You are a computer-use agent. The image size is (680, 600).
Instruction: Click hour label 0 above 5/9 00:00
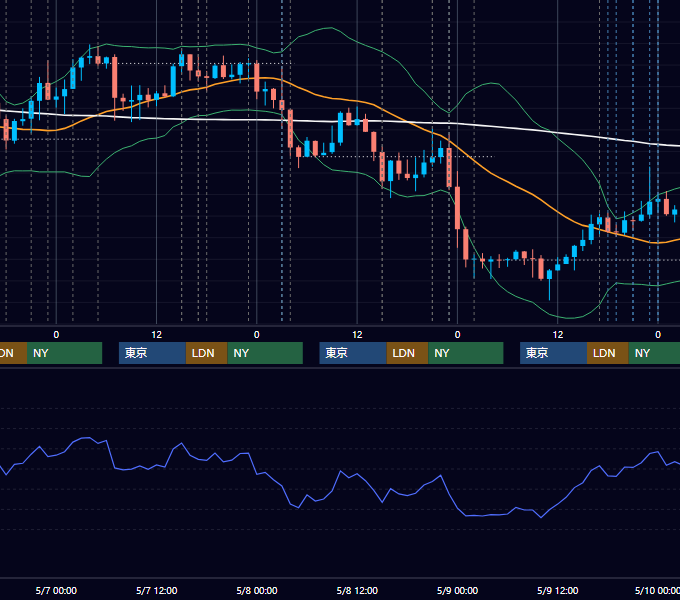(x=458, y=335)
